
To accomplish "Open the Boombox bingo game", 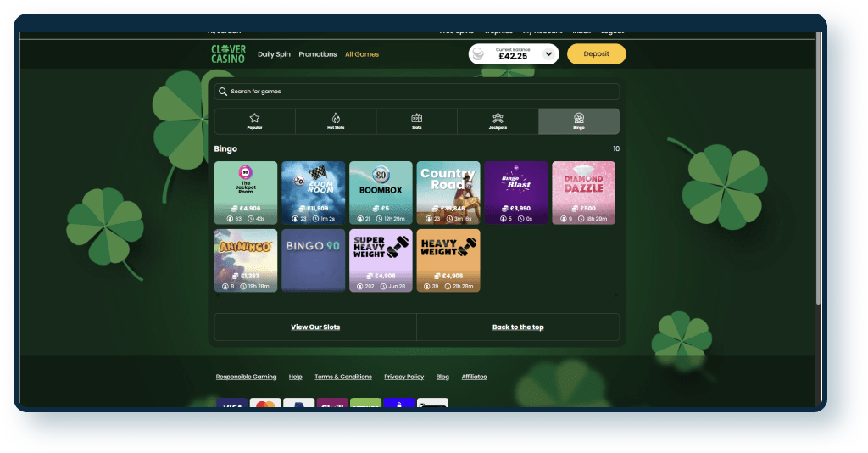I will point(381,193).
